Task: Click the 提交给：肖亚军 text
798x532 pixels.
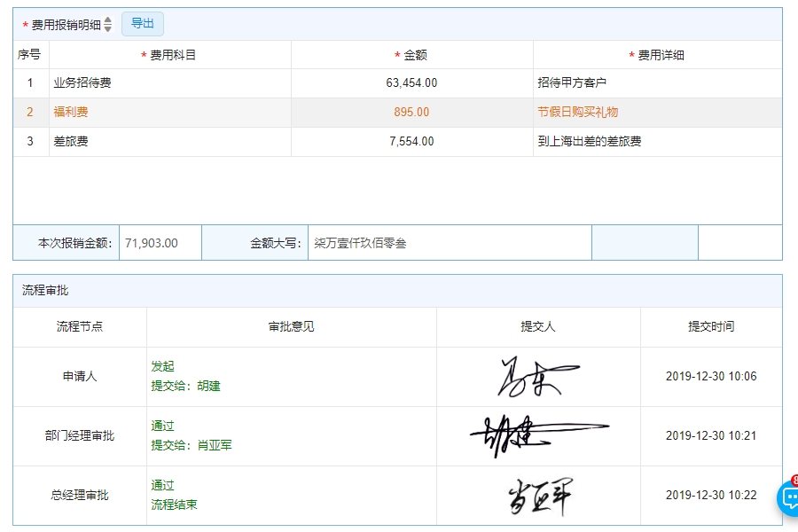Action: (192, 445)
